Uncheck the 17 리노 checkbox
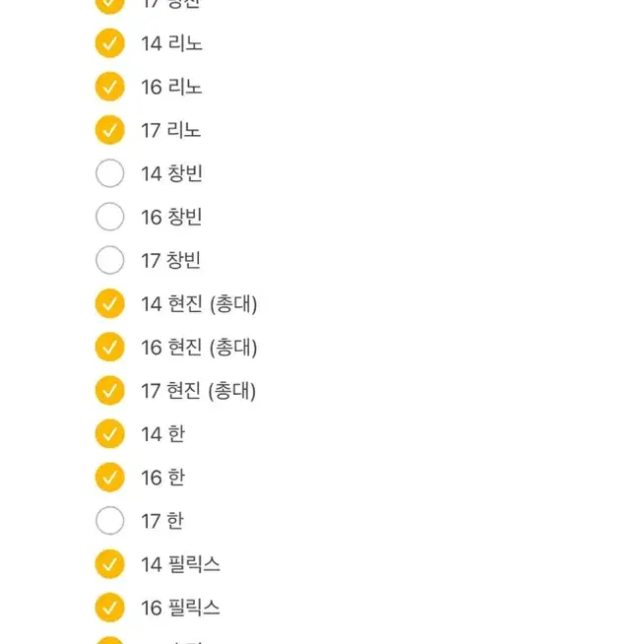Viewport: 644px width, 644px height. point(109,130)
